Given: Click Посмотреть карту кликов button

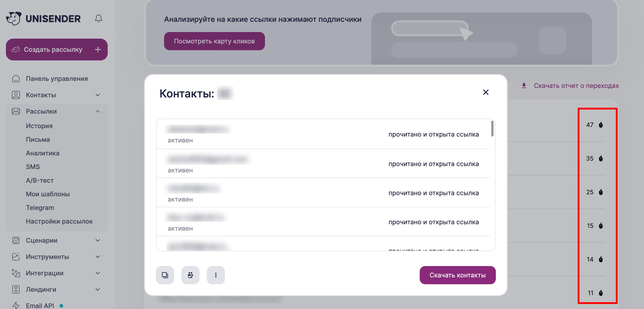Looking at the screenshot, I should click(214, 41).
